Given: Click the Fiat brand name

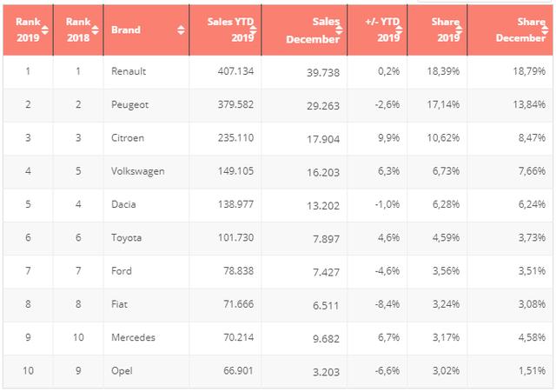Looking at the screenshot, I should pos(121,303).
